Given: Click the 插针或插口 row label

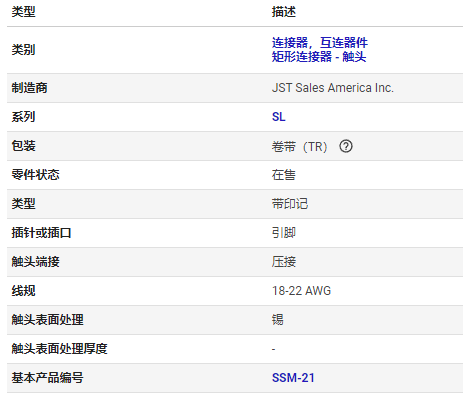Looking at the screenshot, I should coord(41,233).
